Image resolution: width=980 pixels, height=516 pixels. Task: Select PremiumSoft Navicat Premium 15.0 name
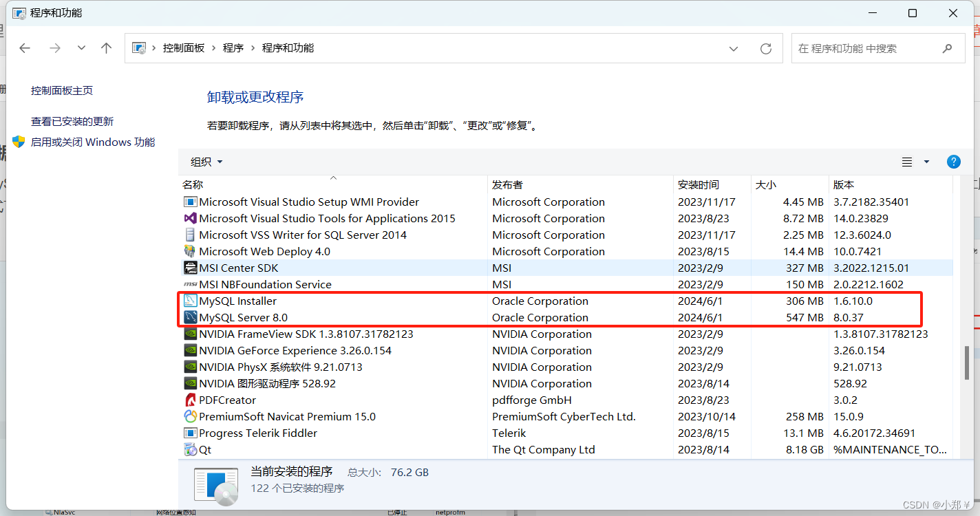(287, 416)
